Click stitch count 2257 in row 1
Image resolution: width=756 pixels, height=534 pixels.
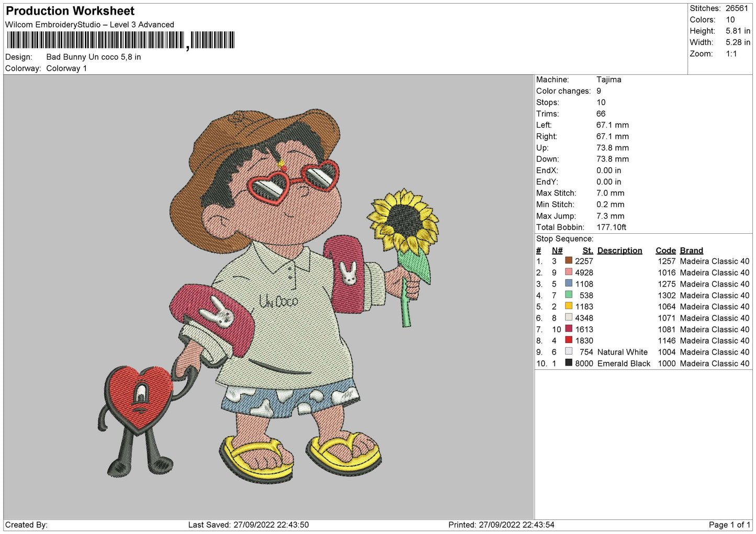pyautogui.click(x=584, y=261)
